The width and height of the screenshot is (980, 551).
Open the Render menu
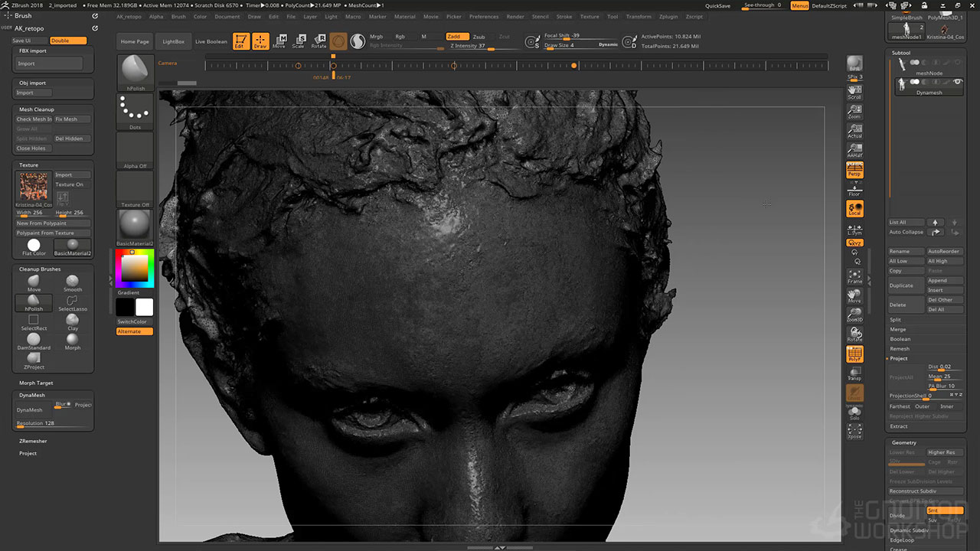pos(515,16)
